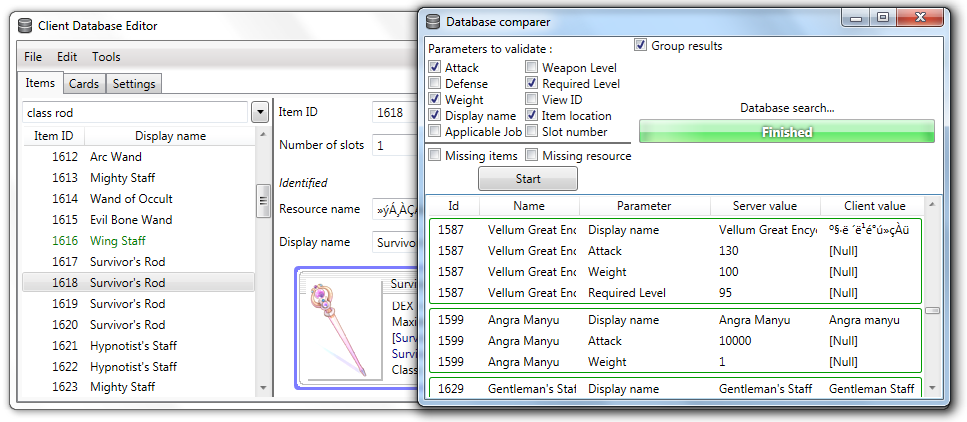
Task: Click the Number of slots field
Action: tap(395, 146)
